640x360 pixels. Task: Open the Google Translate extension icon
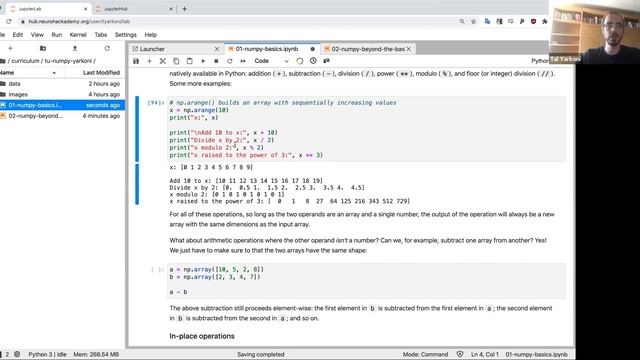click(x=487, y=21)
